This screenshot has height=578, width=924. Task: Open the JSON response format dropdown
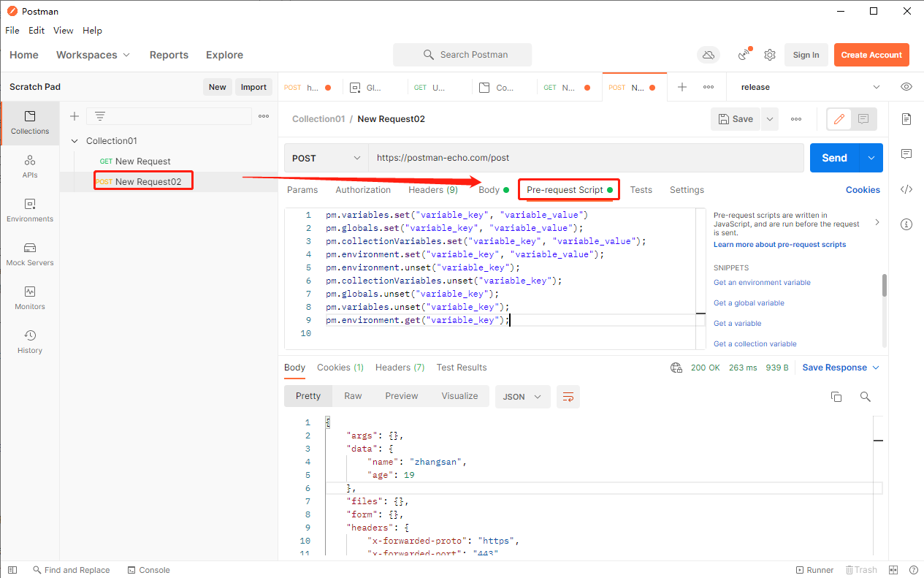[522, 397]
